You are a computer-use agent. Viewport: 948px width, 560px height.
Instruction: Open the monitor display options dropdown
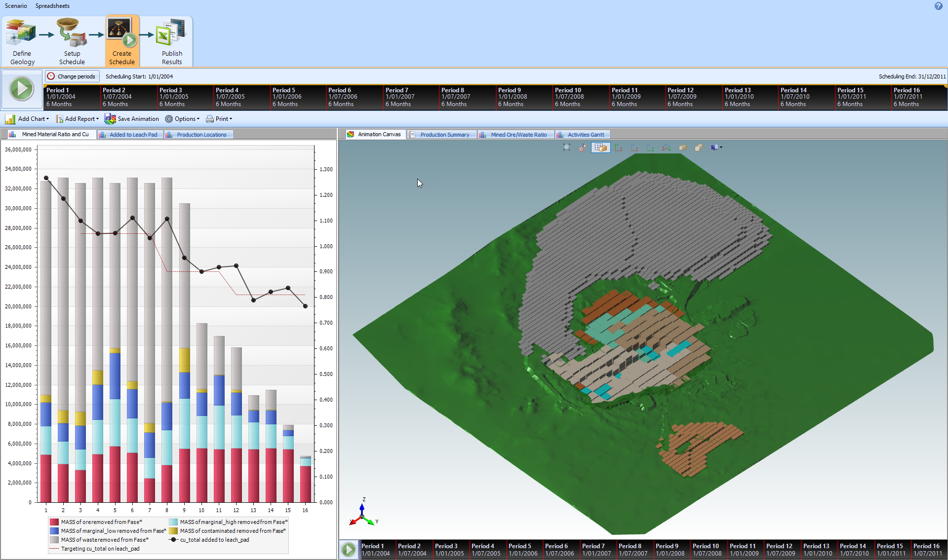click(716, 147)
